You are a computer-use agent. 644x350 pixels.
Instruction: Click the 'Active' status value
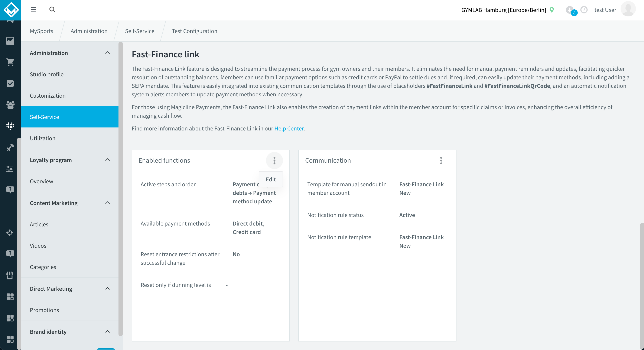[x=407, y=215]
